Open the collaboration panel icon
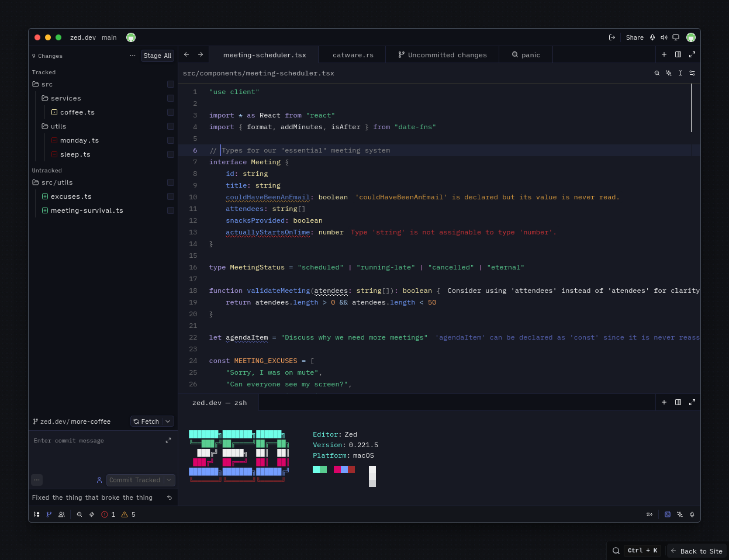Image resolution: width=729 pixels, height=560 pixels. 61,514
